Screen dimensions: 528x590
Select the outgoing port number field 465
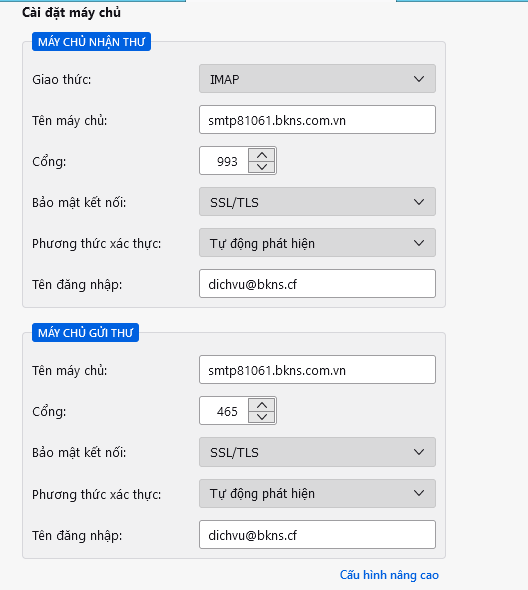click(x=224, y=411)
